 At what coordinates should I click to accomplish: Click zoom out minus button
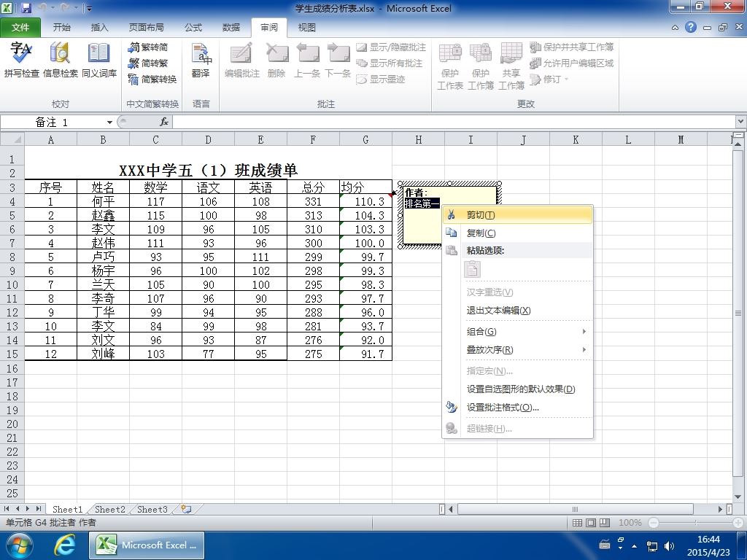(653, 522)
